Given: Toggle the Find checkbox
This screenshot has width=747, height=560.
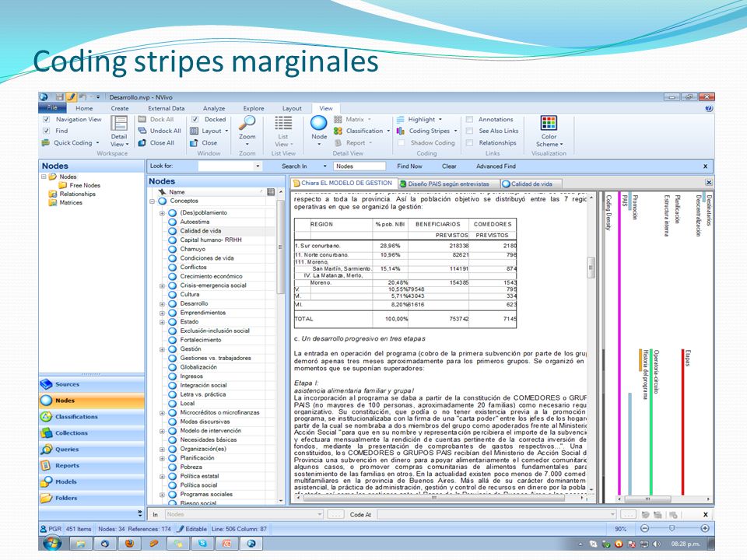Looking at the screenshot, I should tap(46, 131).
